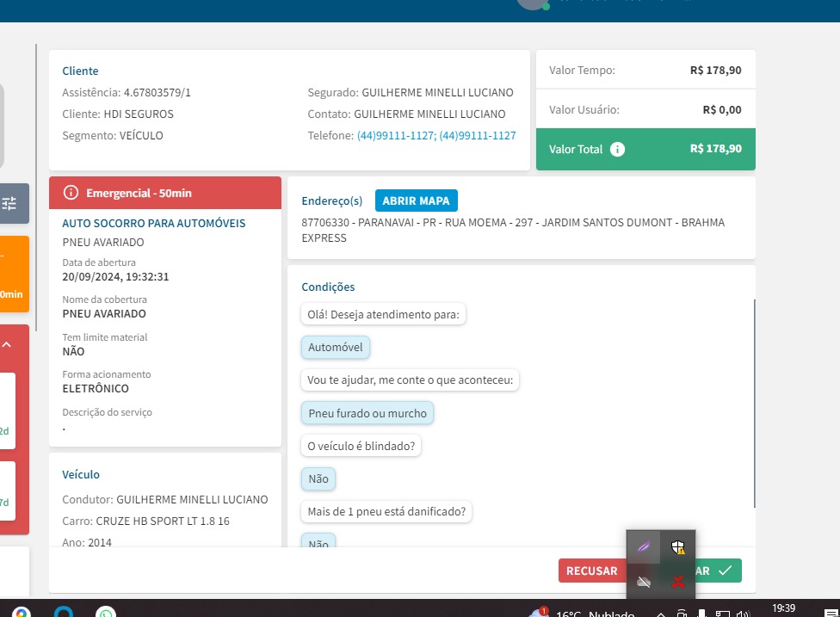Click the left sidebar vertical scrollbar
This screenshot has height=617, width=840.
(x=36, y=188)
